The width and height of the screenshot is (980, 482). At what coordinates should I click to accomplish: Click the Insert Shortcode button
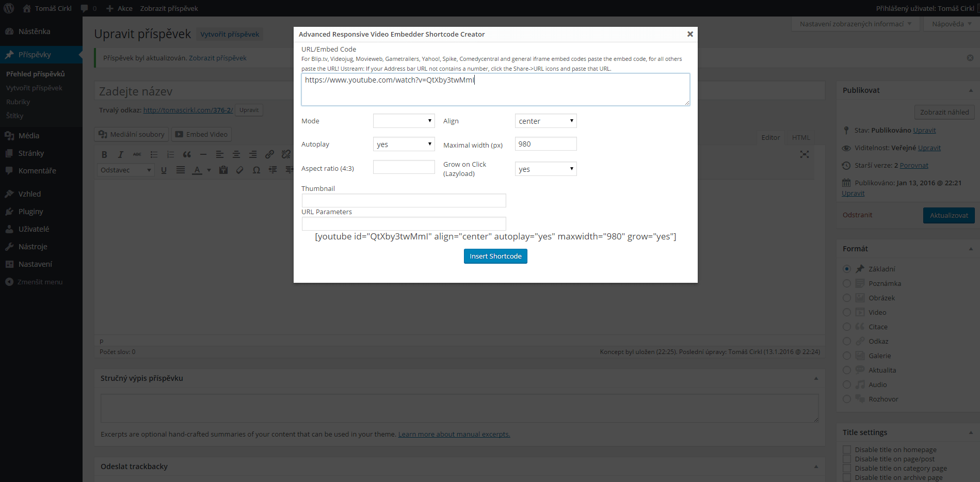[495, 256]
